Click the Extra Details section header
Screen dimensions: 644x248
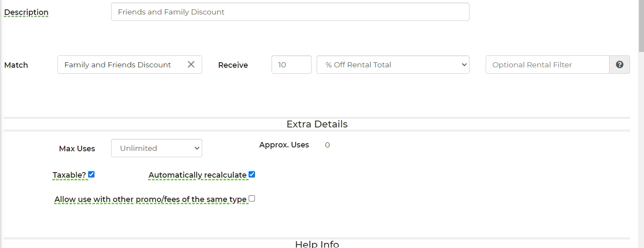click(317, 124)
